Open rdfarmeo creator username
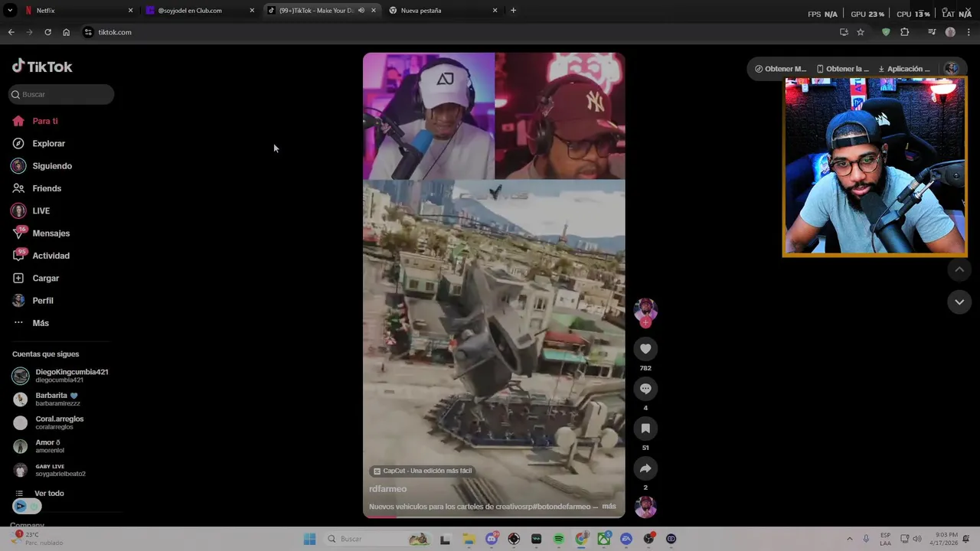Image resolution: width=980 pixels, height=551 pixels. (x=387, y=489)
